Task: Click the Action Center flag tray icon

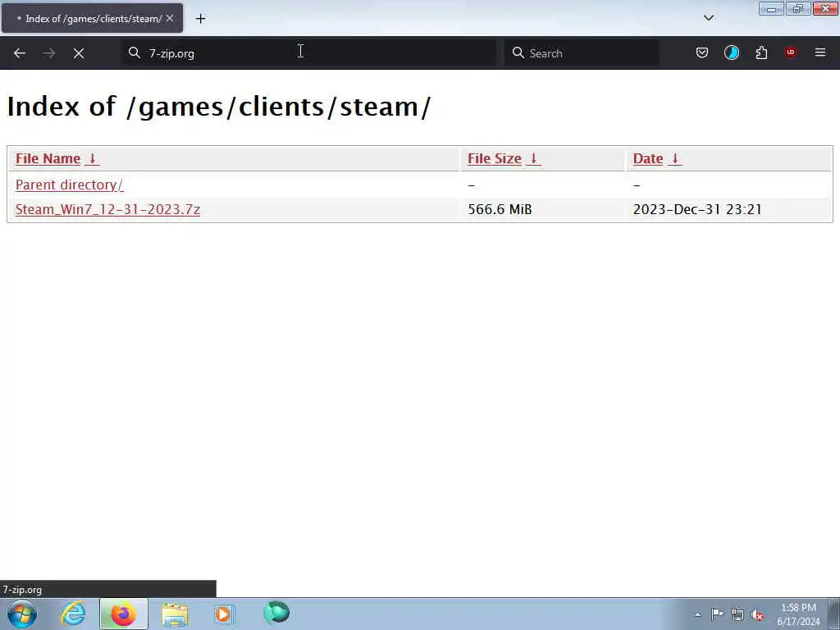Action: tap(717, 614)
